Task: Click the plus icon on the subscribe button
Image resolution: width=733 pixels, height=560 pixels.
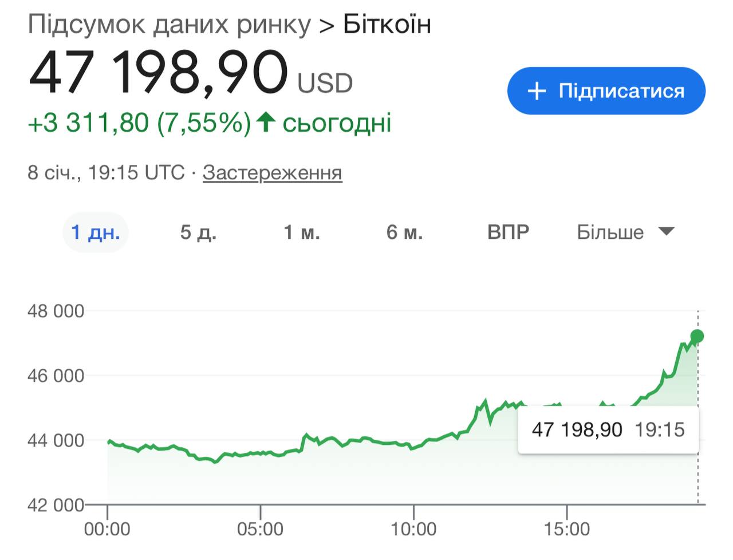Action: pos(537,91)
